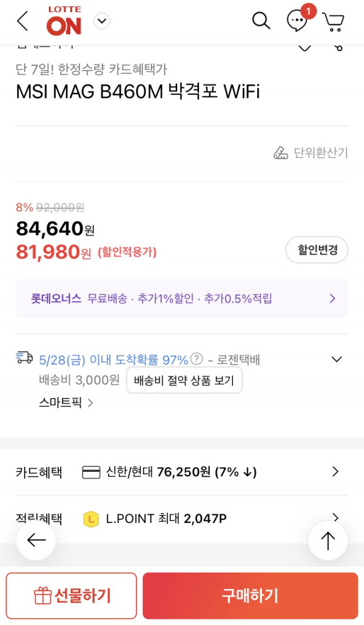Expand 적립혜택 L.POINT rewards row
Screen dimensions: 364x625
(182, 518)
